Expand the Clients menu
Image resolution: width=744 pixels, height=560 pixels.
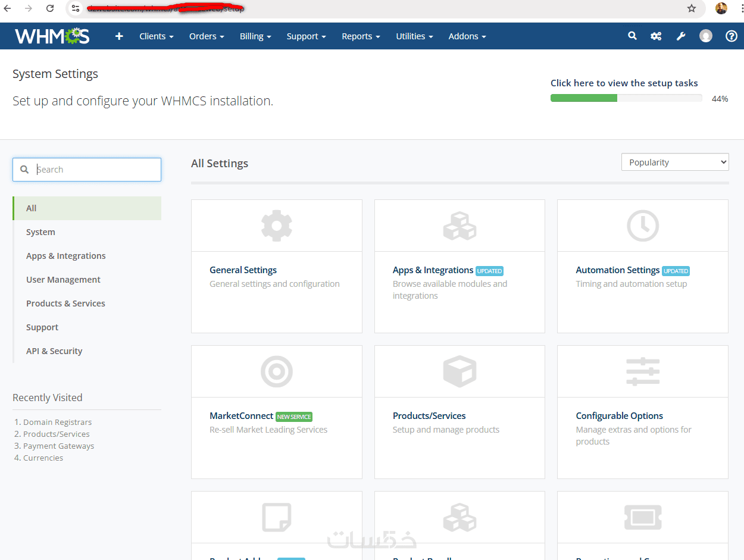click(x=157, y=36)
